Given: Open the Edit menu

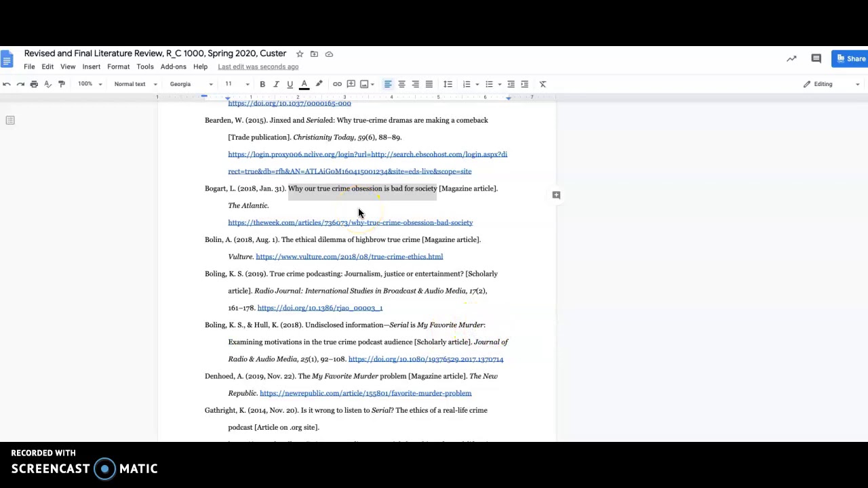Looking at the screenshot, I should 47,66.
